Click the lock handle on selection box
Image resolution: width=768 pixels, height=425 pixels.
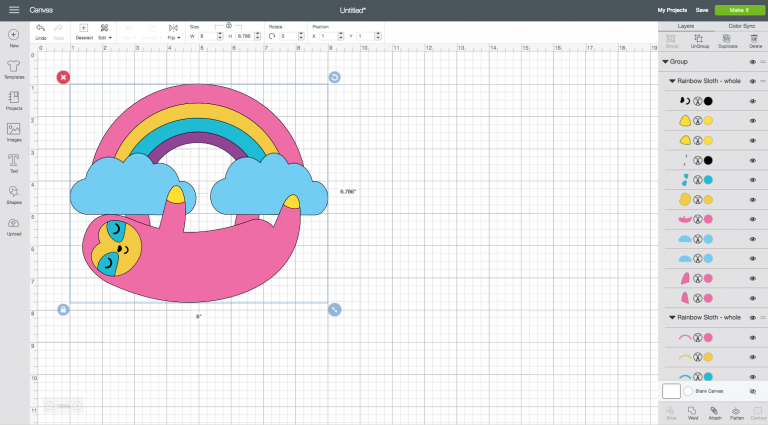(x=63, y=309)
